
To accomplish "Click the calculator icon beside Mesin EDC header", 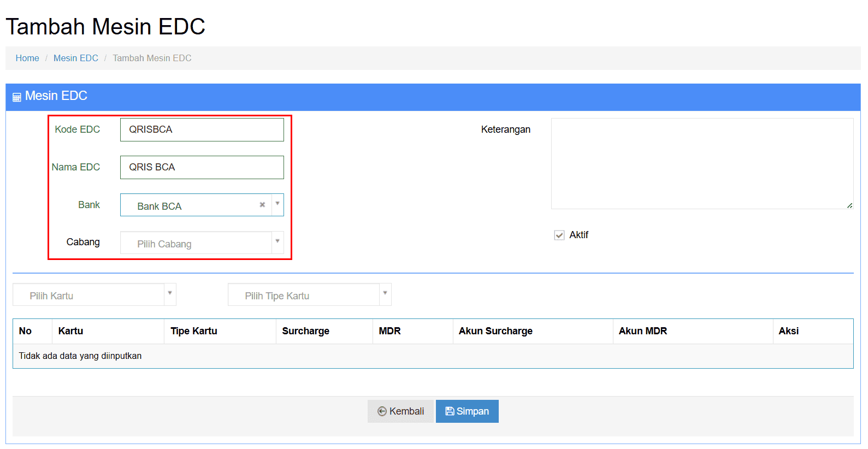I will pos(17,97).
